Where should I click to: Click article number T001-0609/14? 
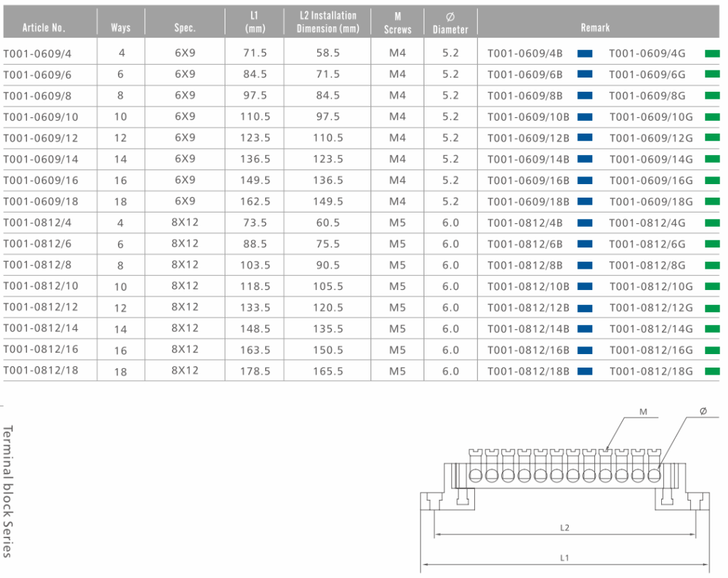[x=41, y=159]
